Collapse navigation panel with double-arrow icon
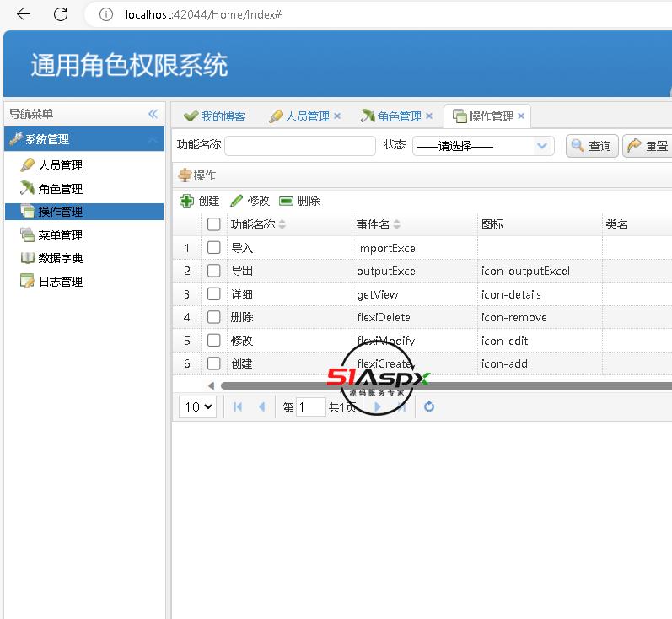Screen dimensions: 672x619 (x=153, y=114)
